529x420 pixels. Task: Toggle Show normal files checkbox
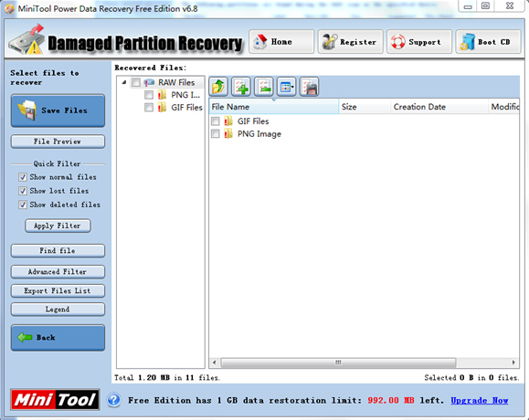[x=23, y=177]
